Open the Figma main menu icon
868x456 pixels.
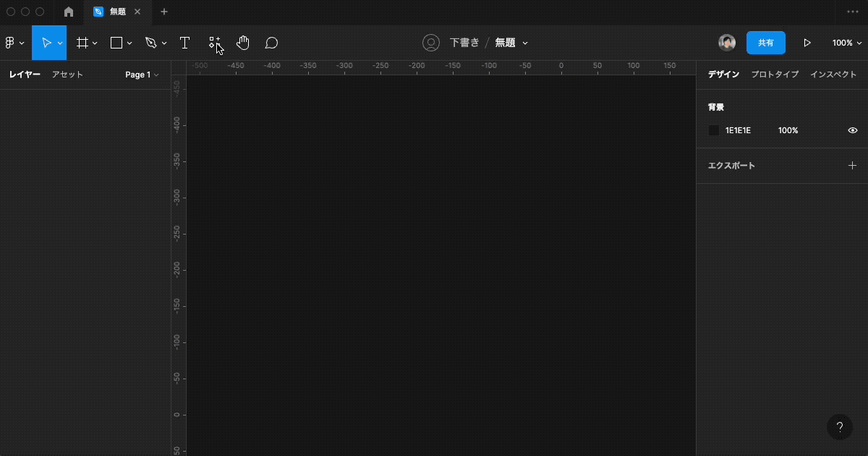tap(10, 43)
